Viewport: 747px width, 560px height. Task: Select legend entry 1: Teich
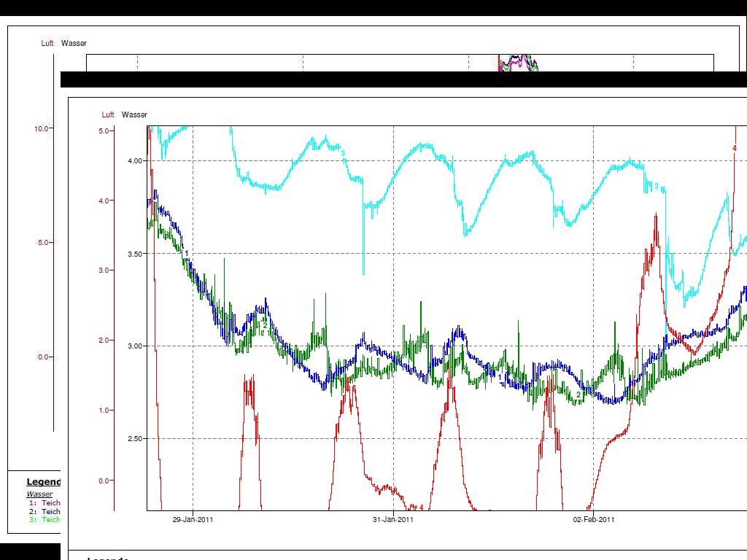tap(44, 503)
